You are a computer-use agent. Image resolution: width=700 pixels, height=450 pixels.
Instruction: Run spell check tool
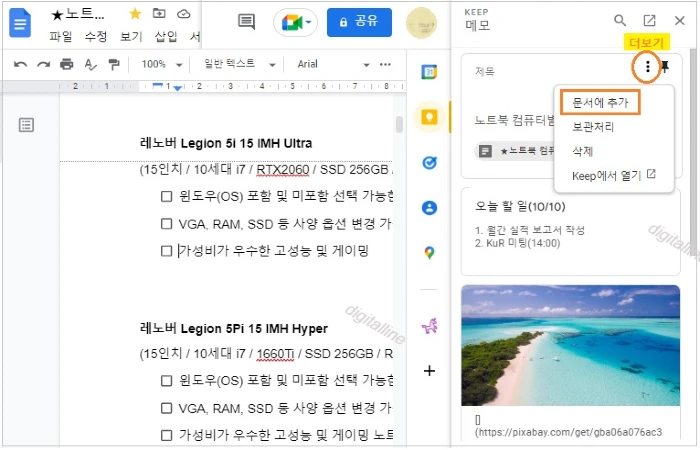click(90, 65)
